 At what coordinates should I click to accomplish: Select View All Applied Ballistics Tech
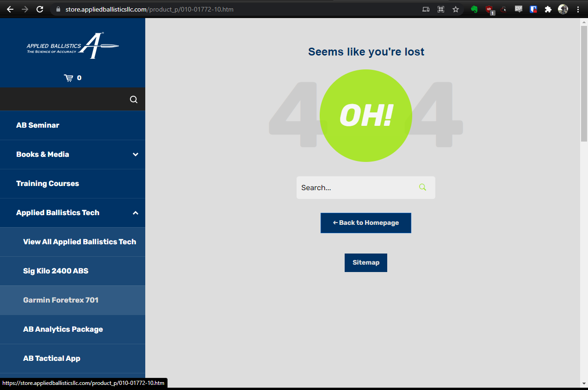coord(73,242)
